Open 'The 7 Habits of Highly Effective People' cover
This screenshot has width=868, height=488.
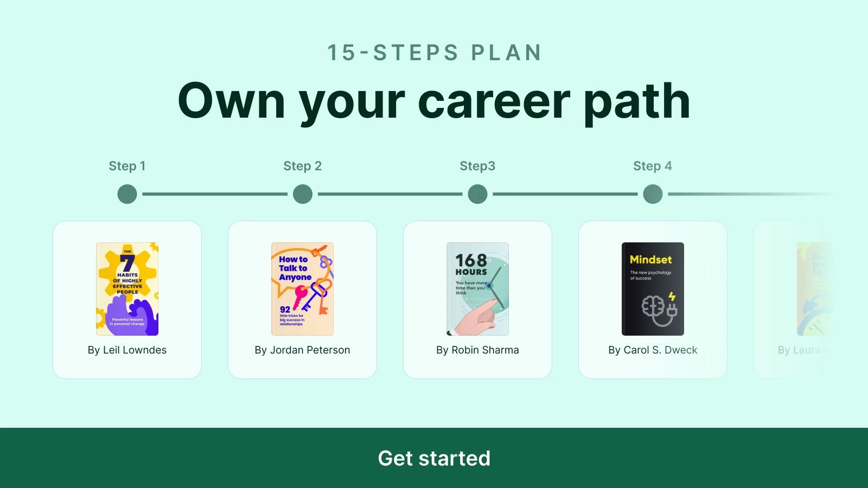click(127, 288)
